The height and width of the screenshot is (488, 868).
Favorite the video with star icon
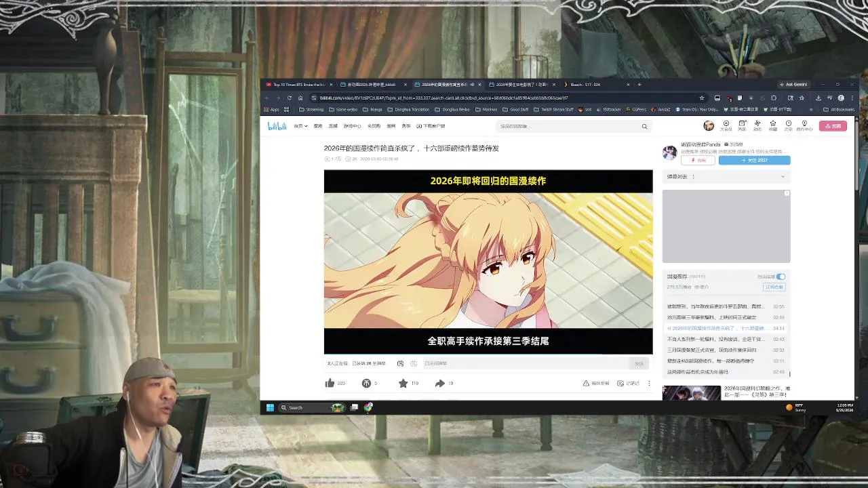point(403,383)
